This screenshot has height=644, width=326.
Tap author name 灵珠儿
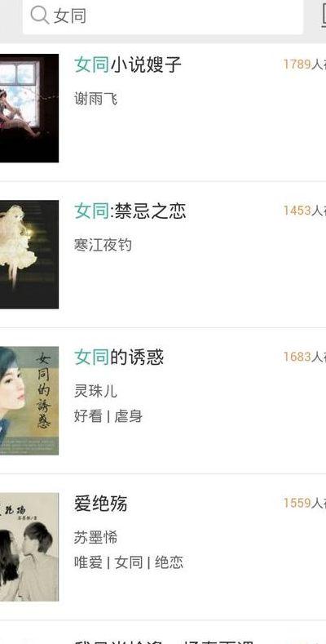[x=95, y=391]
